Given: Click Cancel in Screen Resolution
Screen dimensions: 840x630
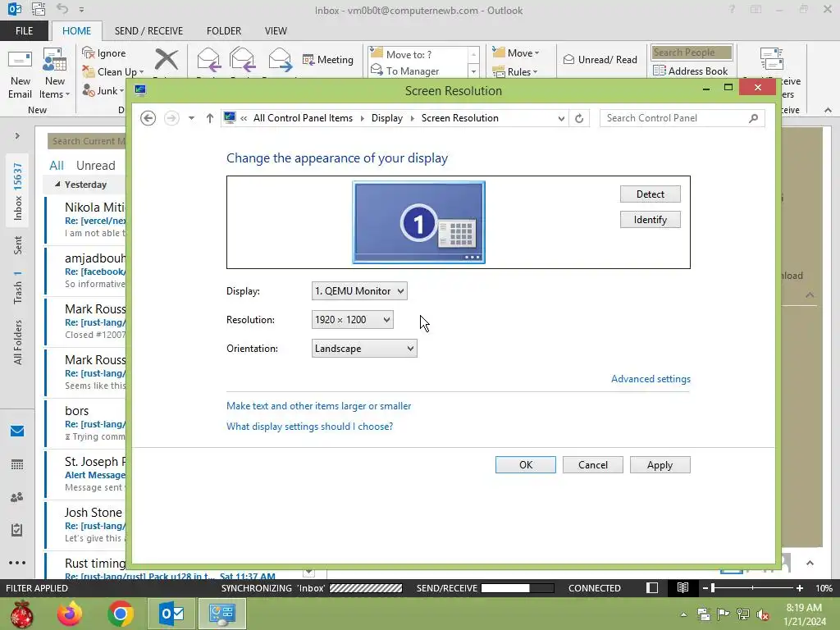Looking at the screenshot, I should [x=593, y=465].
